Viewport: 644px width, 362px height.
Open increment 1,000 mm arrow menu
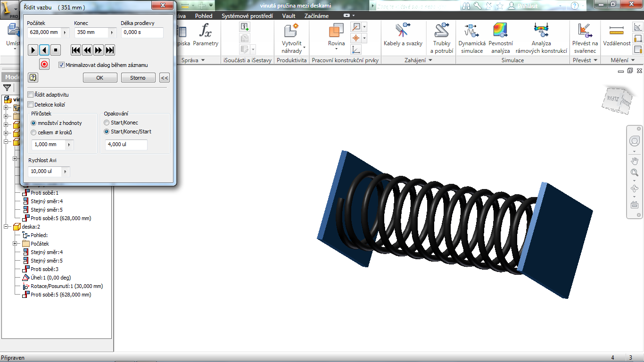(70, 145)
